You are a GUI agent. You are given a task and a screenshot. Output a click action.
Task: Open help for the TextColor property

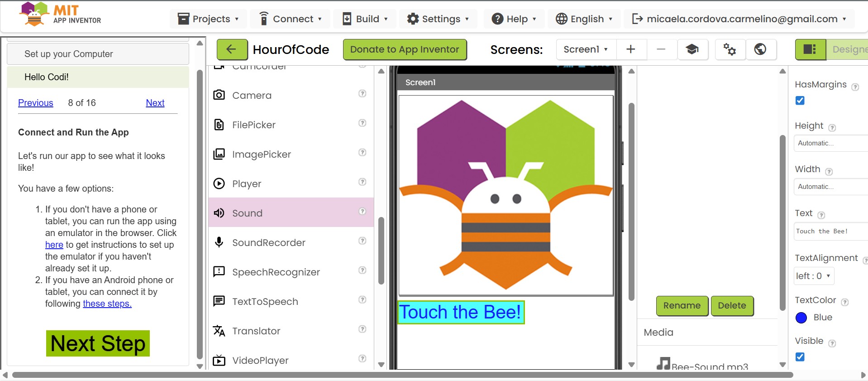844,302
